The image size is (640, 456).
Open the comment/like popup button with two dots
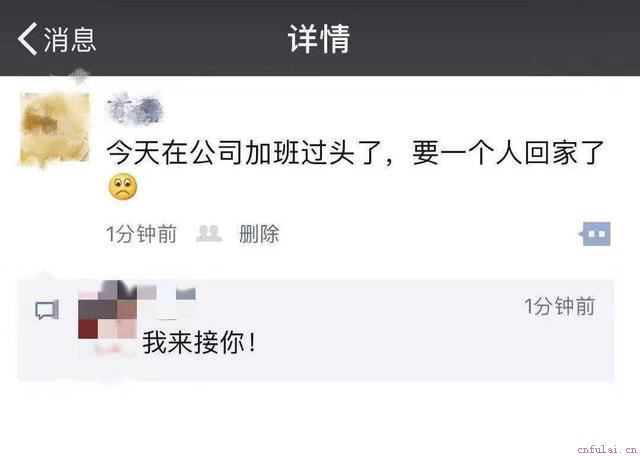(x=594, y=234)
